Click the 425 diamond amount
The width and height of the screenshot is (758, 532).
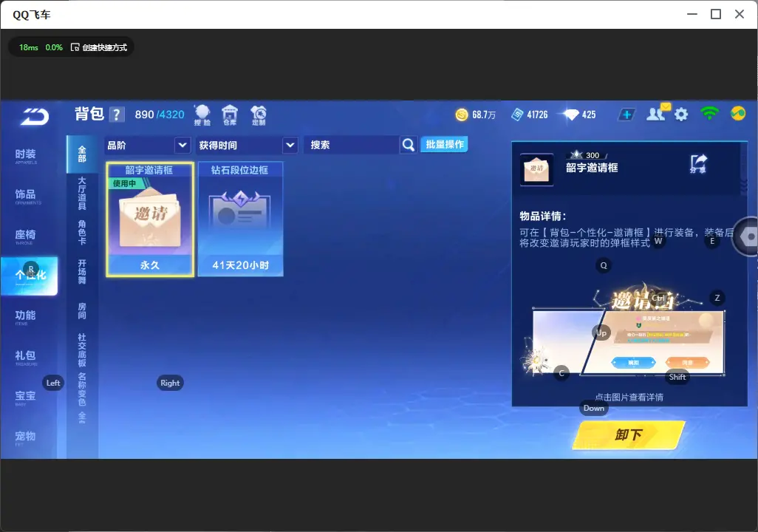589,115
